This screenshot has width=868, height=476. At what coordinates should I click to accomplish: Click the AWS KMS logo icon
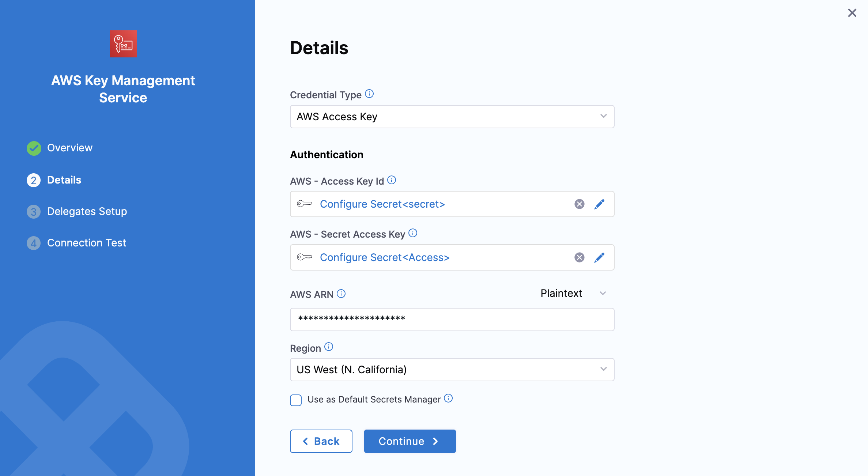[123, 44]
